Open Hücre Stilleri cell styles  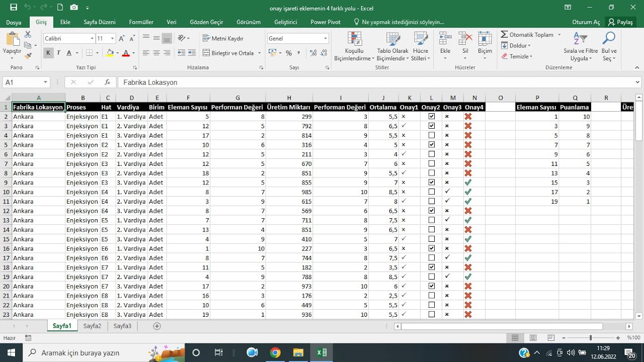pos(420,46)
